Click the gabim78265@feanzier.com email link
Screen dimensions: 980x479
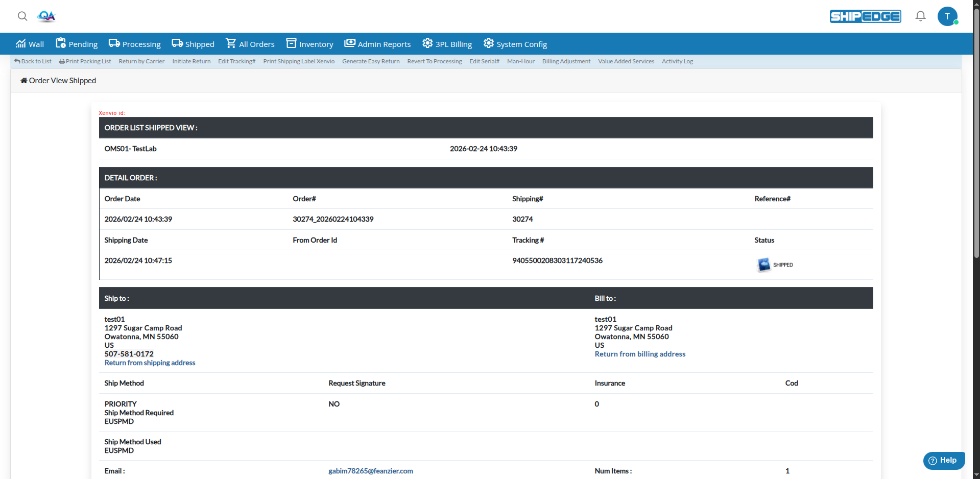click(x=370, y=471)
